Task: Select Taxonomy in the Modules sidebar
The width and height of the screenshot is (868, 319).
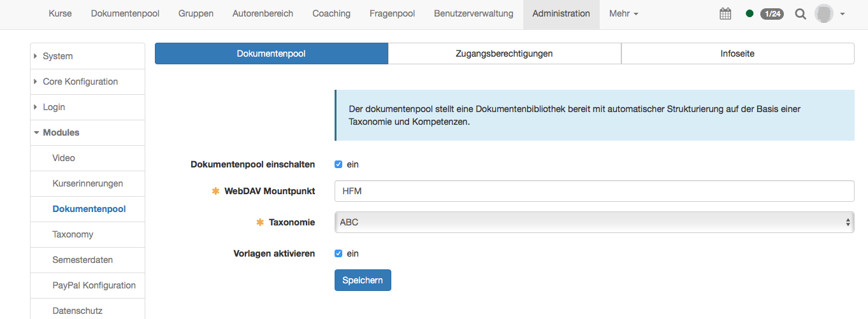Action: coord(73,234)
